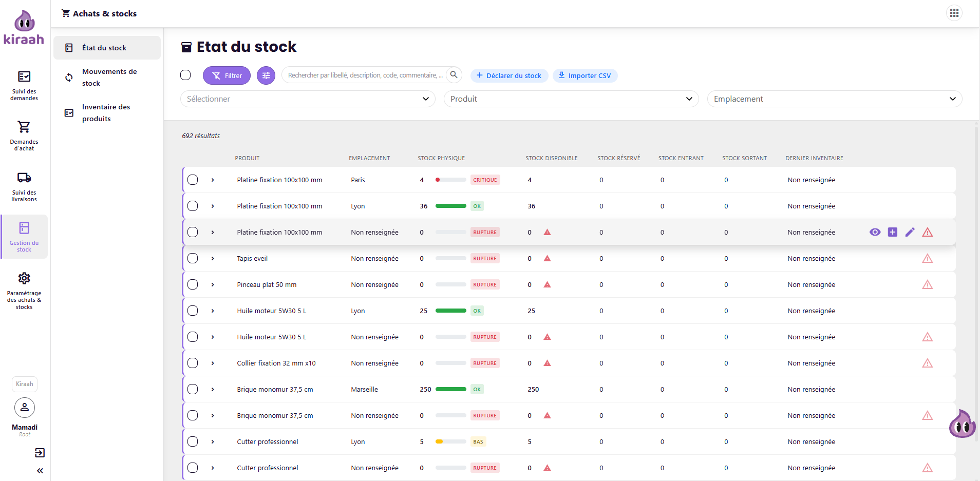
Task: Click the green stock bar of Brique monomur Marseille
Action: [x=451, y=389]
